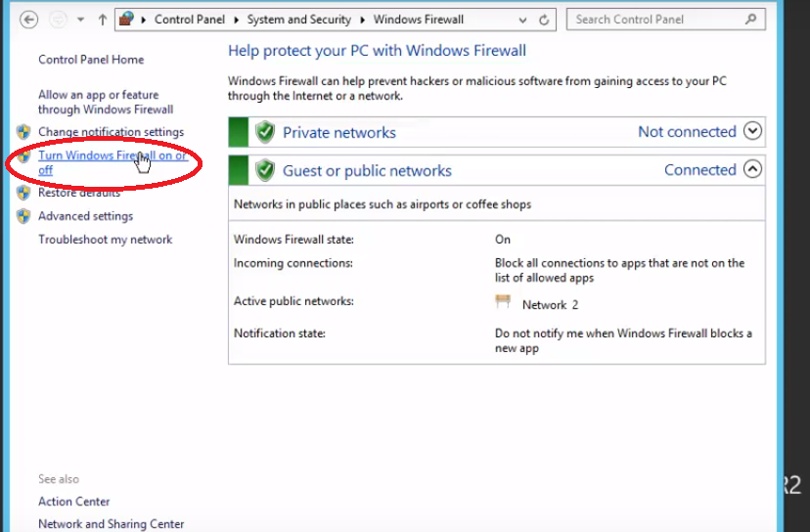Click Help protect your PC heading

(377, 51)
